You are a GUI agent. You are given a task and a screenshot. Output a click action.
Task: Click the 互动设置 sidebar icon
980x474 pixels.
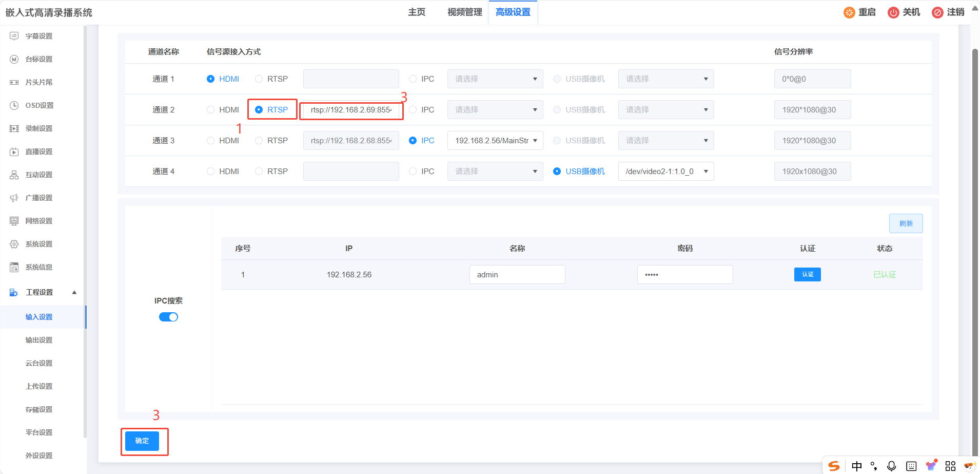pos(14,175)
